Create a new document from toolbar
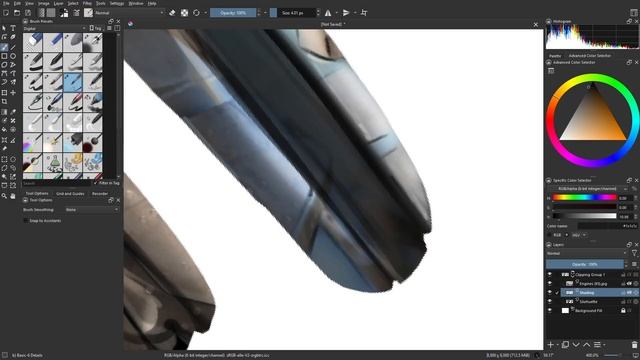The image size is (640, 360). 6,13
